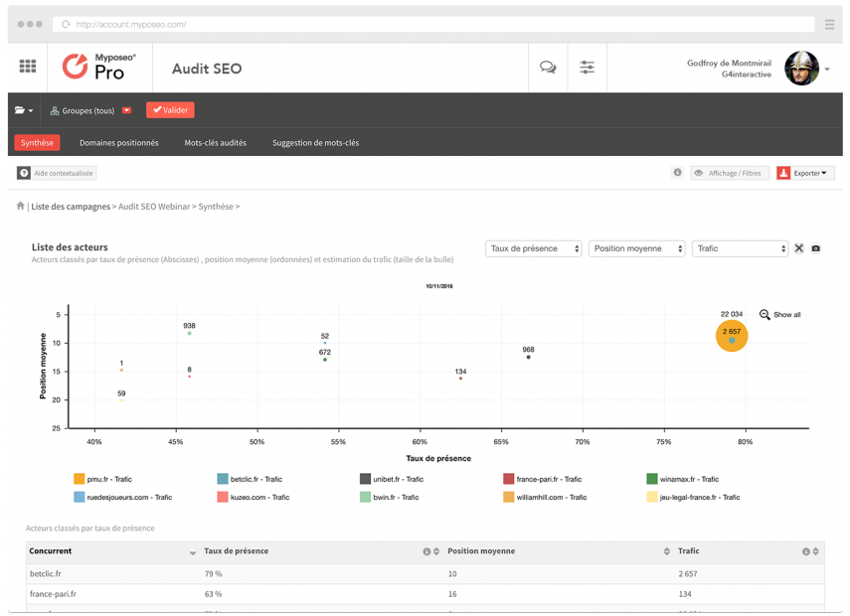Click the info icon beside Affichage

tap(678, 172)
